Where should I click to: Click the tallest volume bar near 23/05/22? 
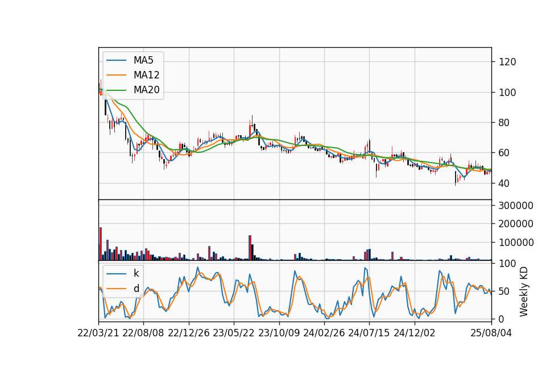point(250,248)
